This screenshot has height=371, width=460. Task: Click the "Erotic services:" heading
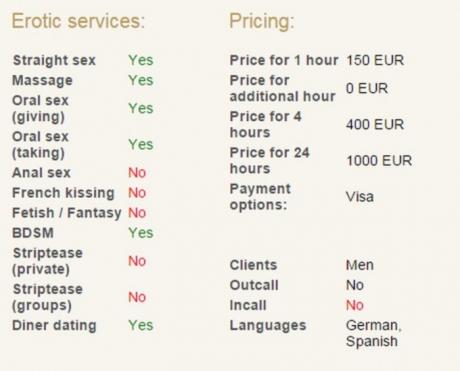click(x=78, y=21)
